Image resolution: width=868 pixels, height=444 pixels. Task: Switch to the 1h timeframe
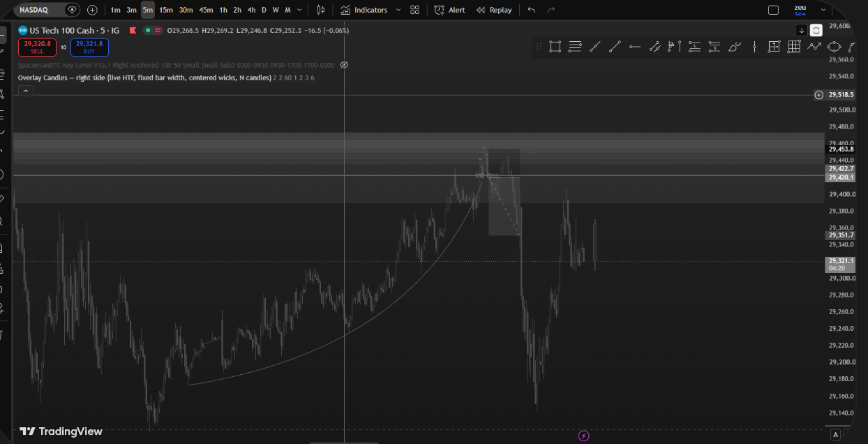pyautogui.click(x=223, y=10)
